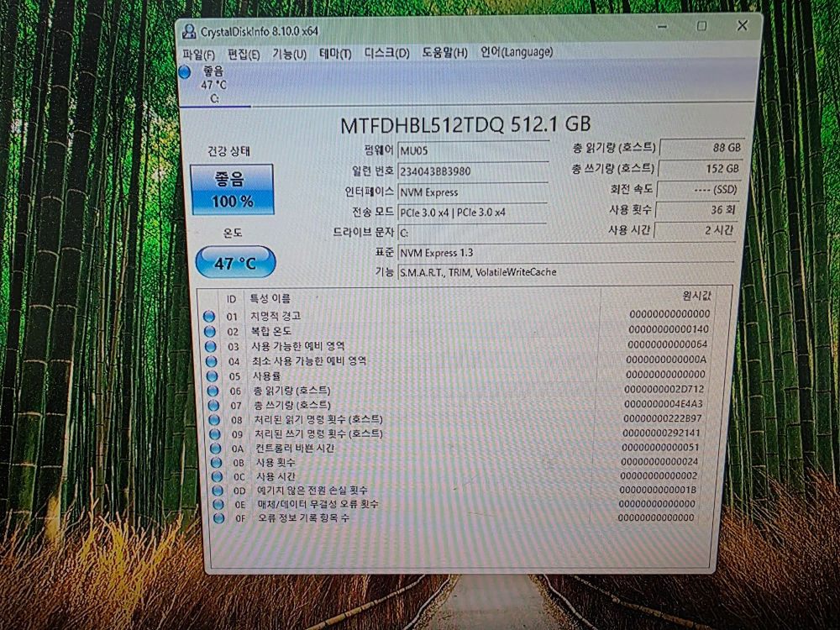This screenshot has width=840, height=630.
Task: Click raw value 00000000000064
Action: 668,344
